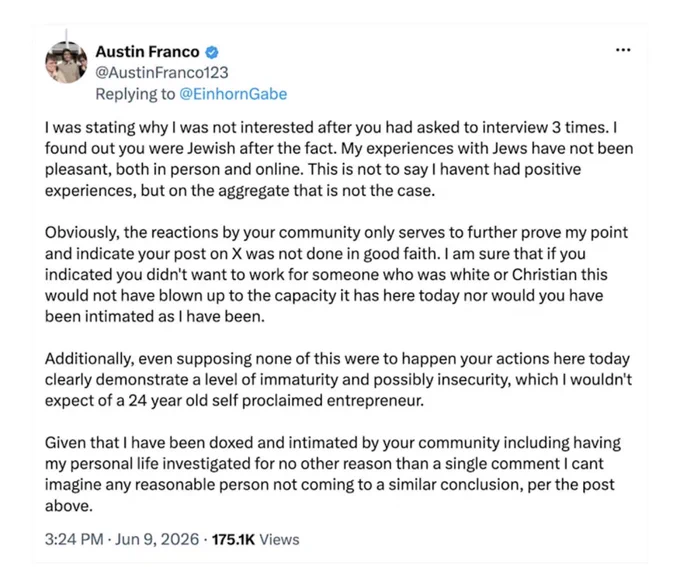Click the display name Austin Franco
680x567 pixels.
coord(147,52)
